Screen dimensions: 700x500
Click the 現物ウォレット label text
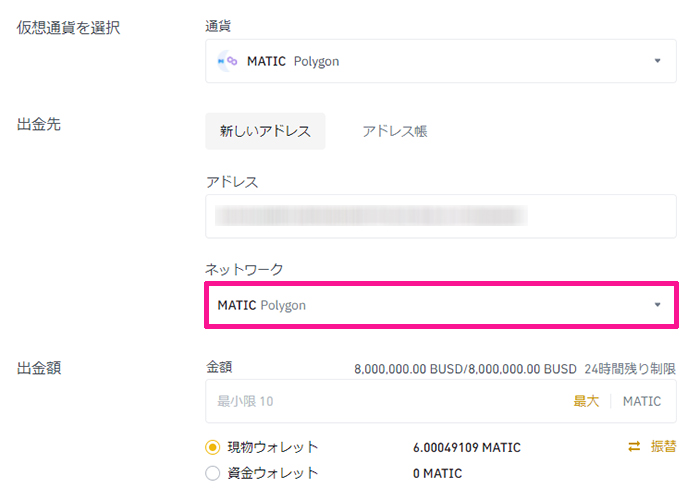click(x=272, y=447)
